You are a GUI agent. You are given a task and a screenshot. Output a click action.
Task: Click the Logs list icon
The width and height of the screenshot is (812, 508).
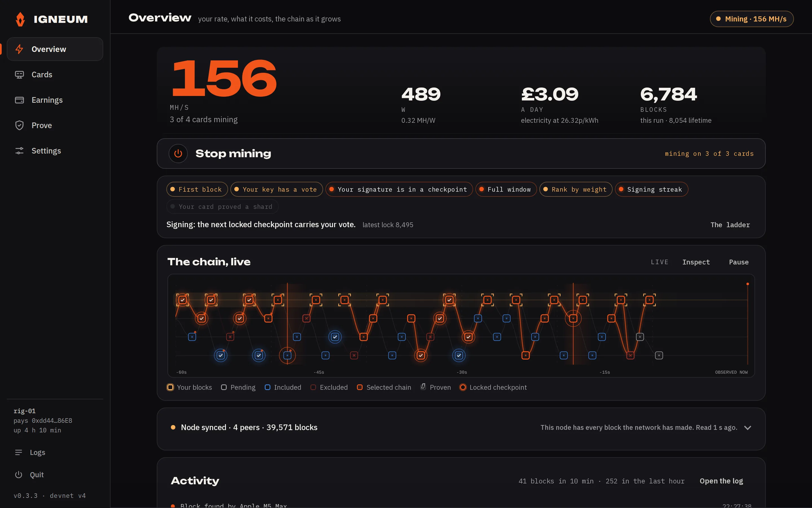18,453
